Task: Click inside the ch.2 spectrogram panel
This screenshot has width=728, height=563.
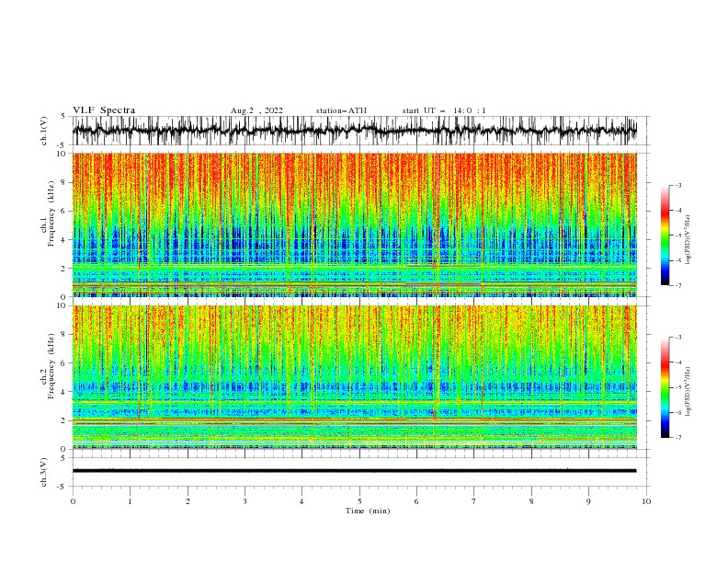Action: pos(354,377)
